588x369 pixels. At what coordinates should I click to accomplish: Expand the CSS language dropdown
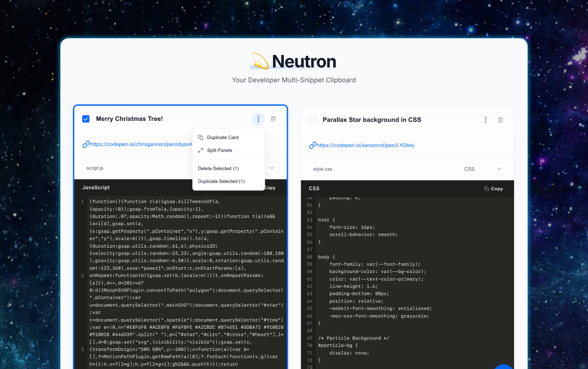[x=483, y=169]
